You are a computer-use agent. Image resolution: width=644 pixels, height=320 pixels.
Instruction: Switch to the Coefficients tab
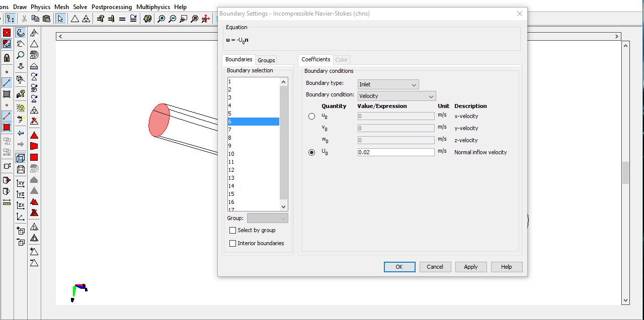pyautogui.click(x=316, y=59)
